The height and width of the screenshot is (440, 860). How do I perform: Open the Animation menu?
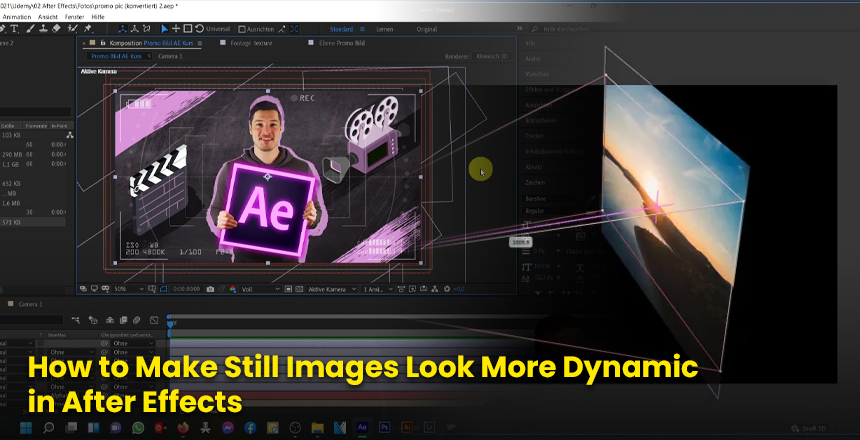16,17
